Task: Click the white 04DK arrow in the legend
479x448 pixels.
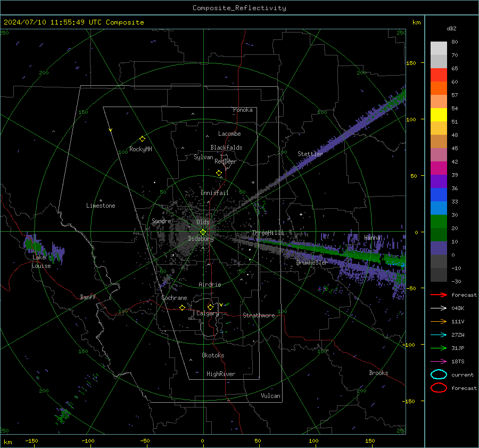Action: pos(439,308)
